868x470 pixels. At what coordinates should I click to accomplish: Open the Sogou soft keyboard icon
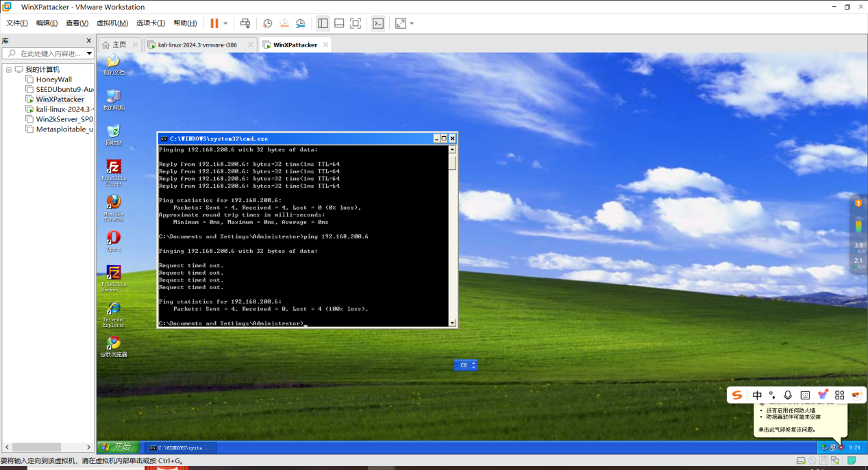(x=805, y=395)
